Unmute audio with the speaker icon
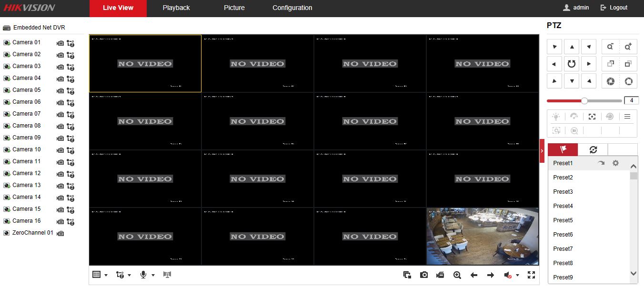Viewport: 644px width, 287px height. pos(508,275)
